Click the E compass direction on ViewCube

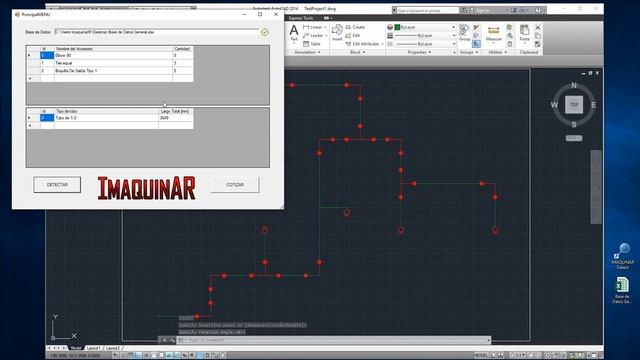click(x=593, y=105)
